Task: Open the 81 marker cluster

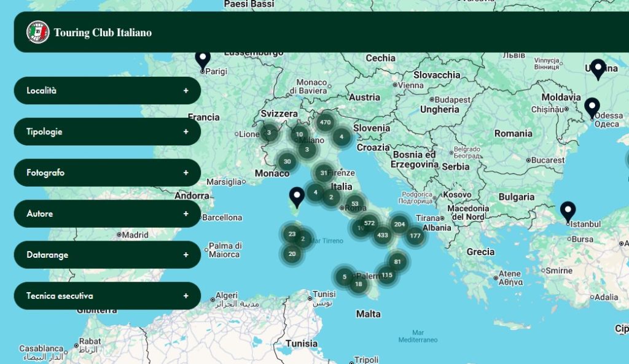Action: click(397, 262)
